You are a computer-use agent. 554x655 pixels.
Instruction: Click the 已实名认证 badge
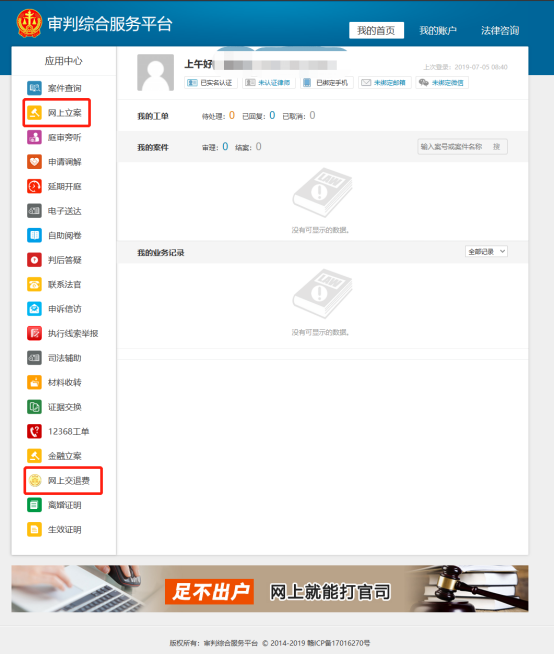[x=211, y=83]
